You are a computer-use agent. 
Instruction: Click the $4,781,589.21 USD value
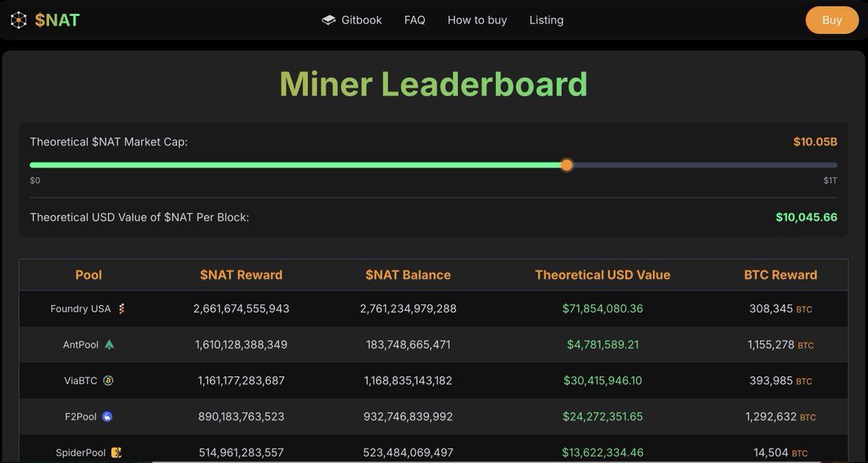pos(603,345)
